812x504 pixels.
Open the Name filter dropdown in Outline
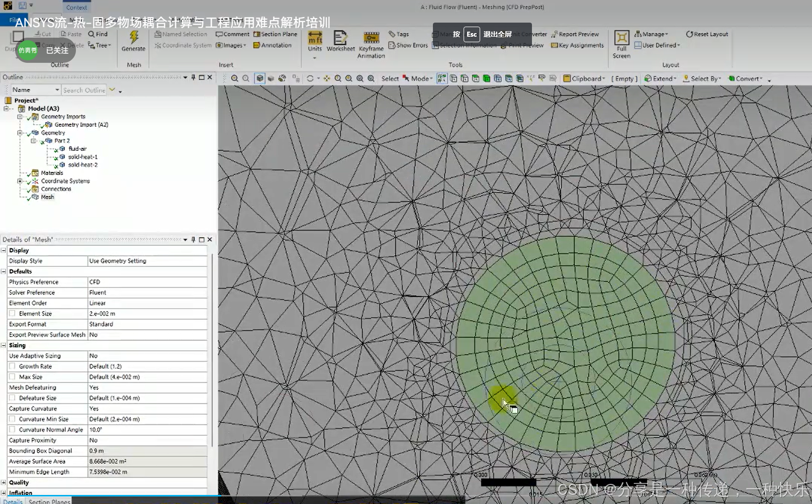click(36, 90)
